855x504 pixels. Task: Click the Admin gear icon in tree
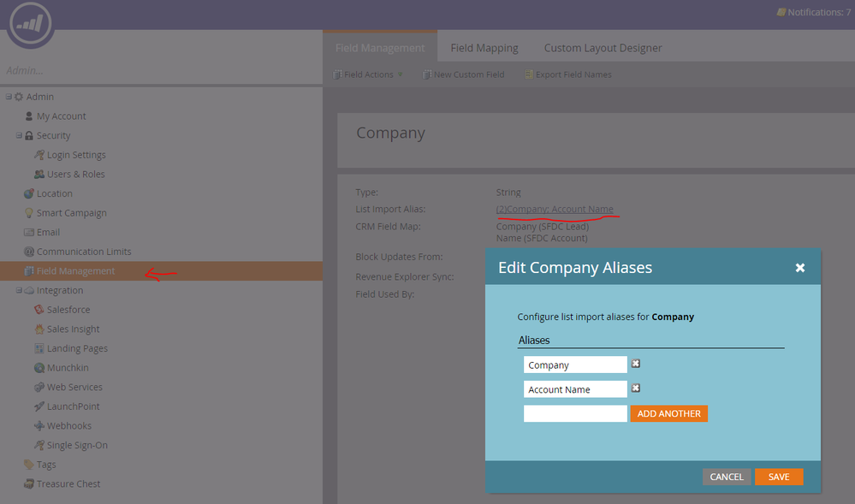19,97
